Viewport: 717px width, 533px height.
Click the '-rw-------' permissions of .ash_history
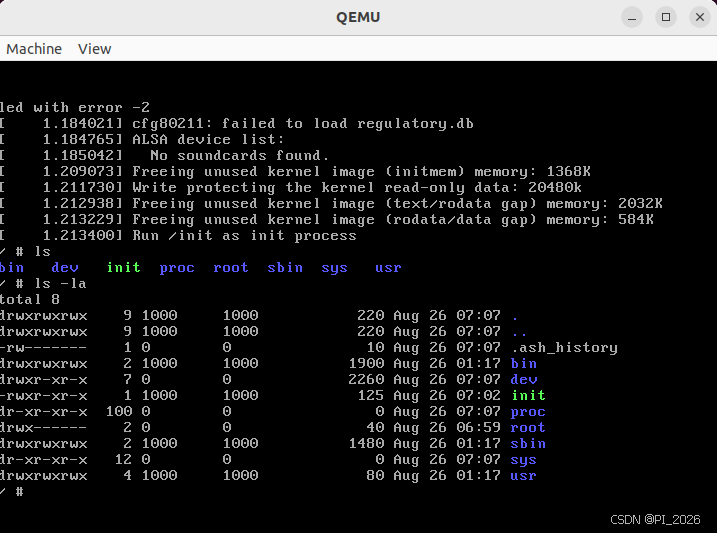[43, 348]
